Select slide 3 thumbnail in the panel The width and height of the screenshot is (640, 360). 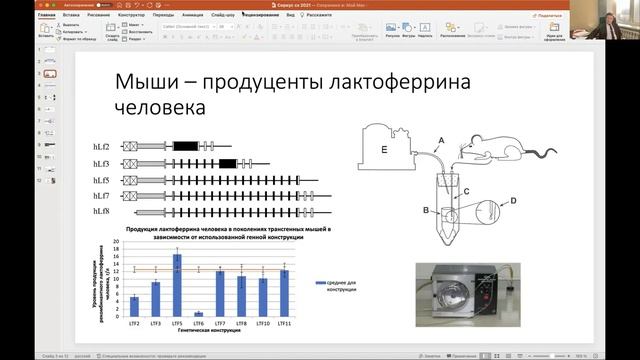click(x=50, y=74)
